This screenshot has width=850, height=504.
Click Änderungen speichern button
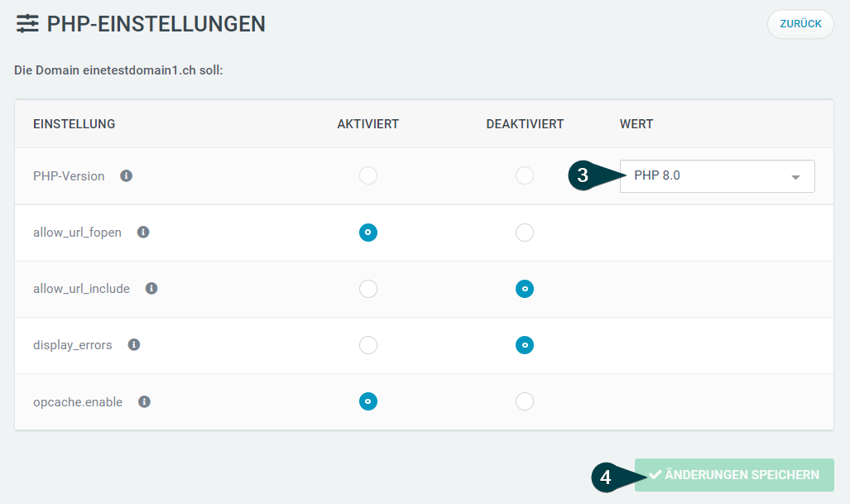tap(734, 475)
